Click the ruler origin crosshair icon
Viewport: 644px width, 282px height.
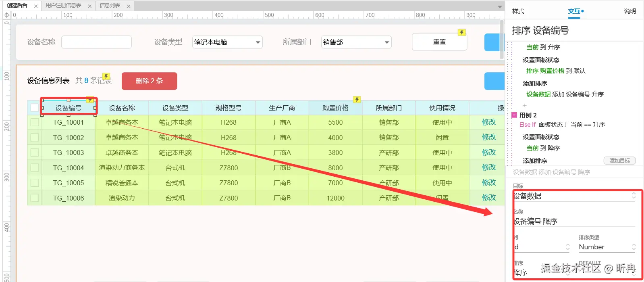(x=6, y=15)
